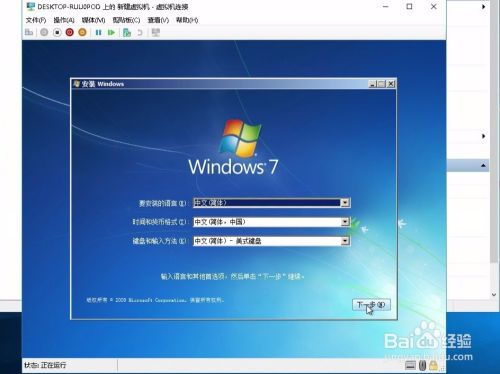Click the 键盘和输入方法(K) label
Screen dimensions: 500x374
pos(160,241)
